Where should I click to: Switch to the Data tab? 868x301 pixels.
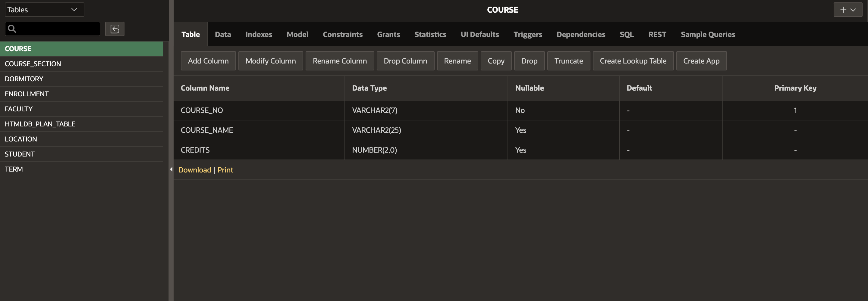click(223, 34)
